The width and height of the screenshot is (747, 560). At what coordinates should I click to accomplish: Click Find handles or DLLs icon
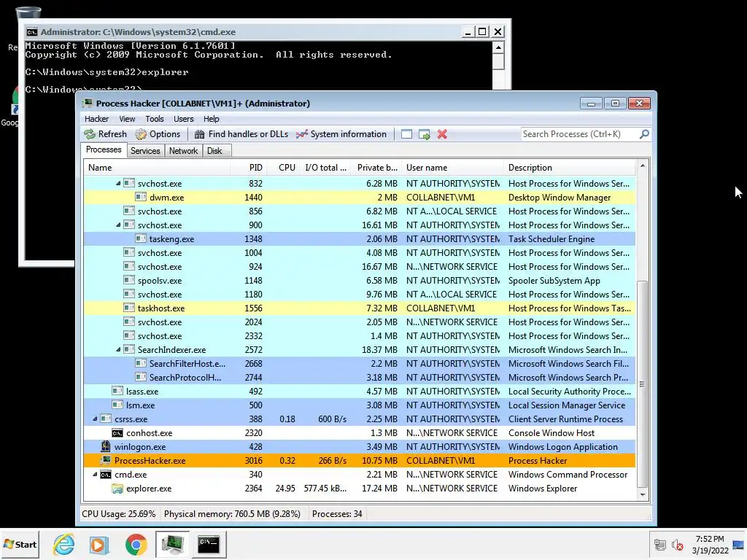click(x=200, y=134)
